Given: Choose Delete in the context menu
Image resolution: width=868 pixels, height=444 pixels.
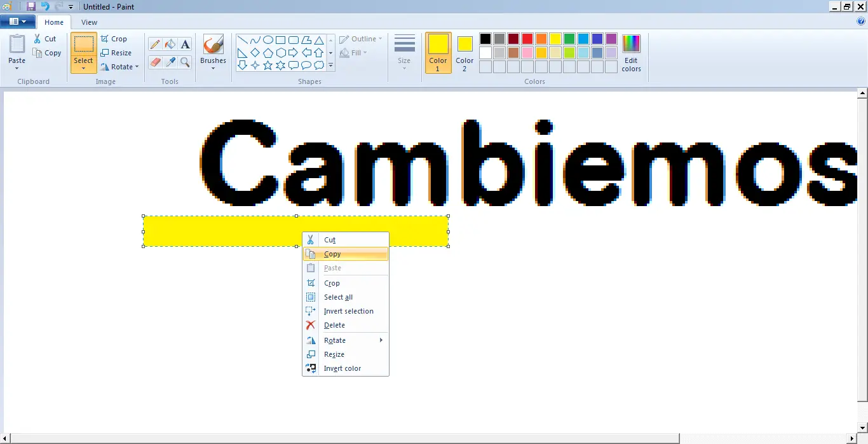Looking at the screenshot, I should [346, 325].
